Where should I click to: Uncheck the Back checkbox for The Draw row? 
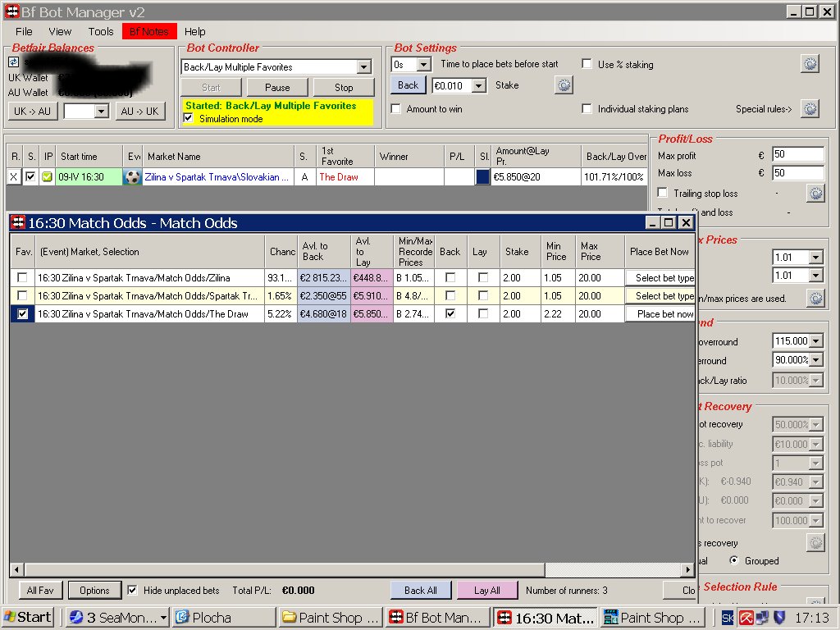[x=450, y=314]
